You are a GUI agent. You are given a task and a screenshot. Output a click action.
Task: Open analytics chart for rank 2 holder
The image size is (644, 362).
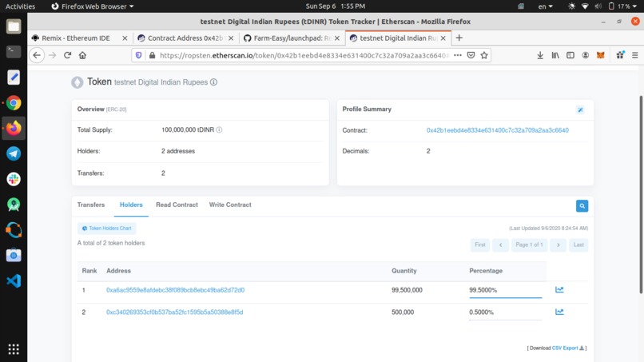coord(559,312)
